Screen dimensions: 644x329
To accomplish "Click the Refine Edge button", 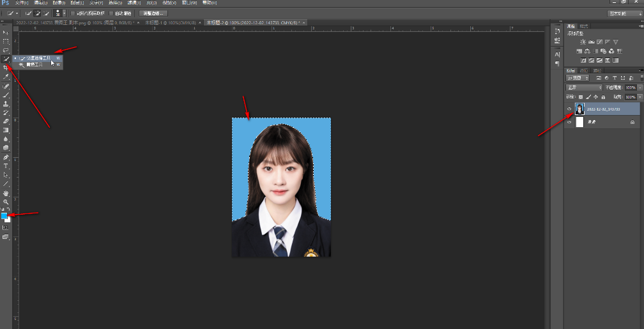I will pyautogui.click(x=153, y=13).
